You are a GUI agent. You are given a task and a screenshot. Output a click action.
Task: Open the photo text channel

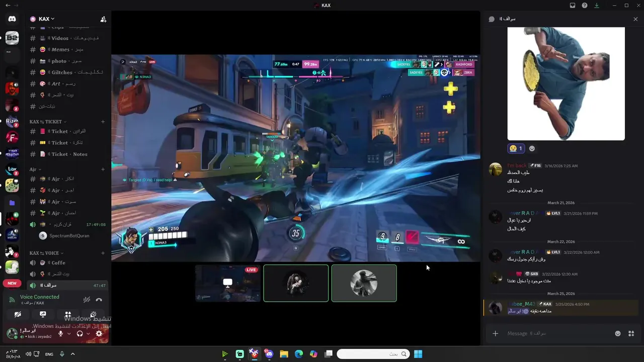67,61
